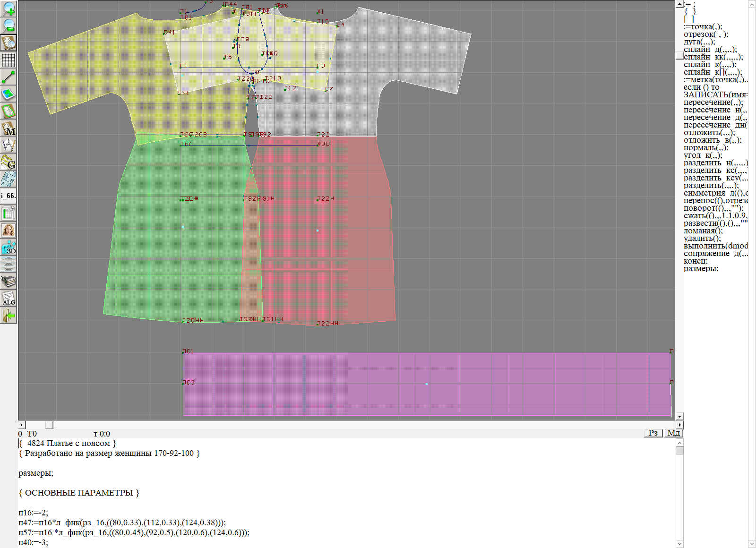756x548 pixels.
Task: Open the ALG algorithm document icon
Action: (x=9, y=298)
